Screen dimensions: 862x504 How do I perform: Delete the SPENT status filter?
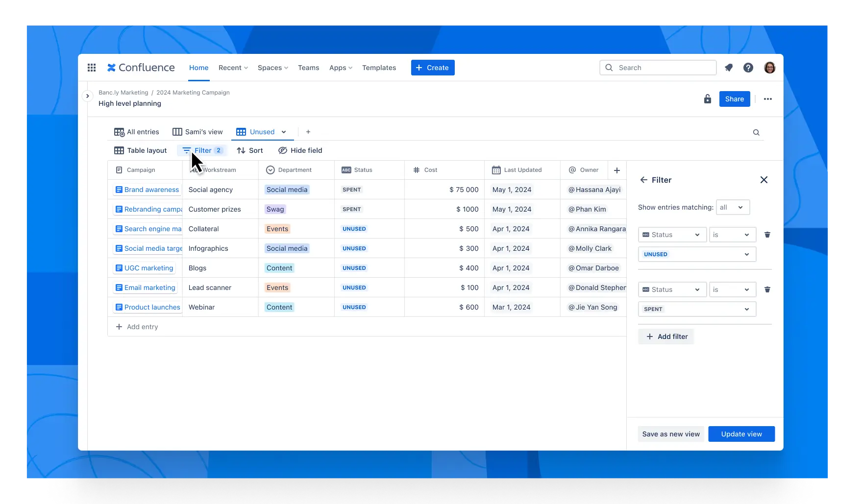tap(767, 289)
